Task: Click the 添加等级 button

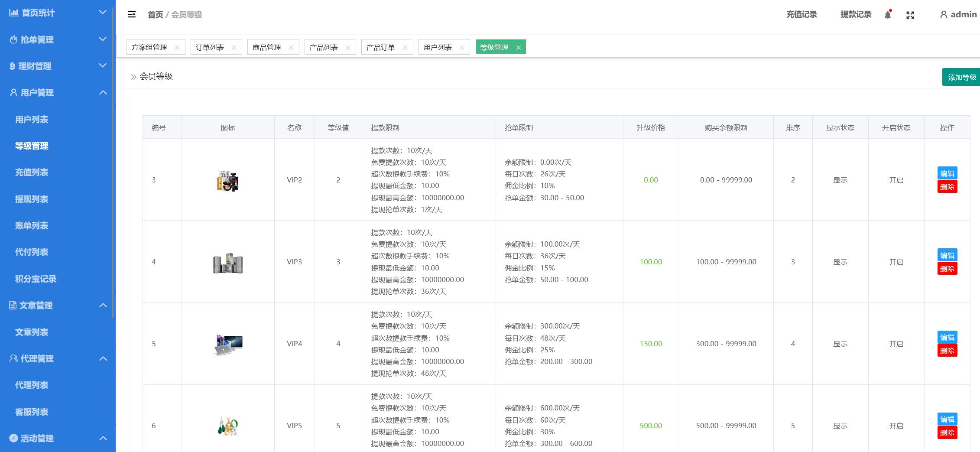Action: point(962,77)
